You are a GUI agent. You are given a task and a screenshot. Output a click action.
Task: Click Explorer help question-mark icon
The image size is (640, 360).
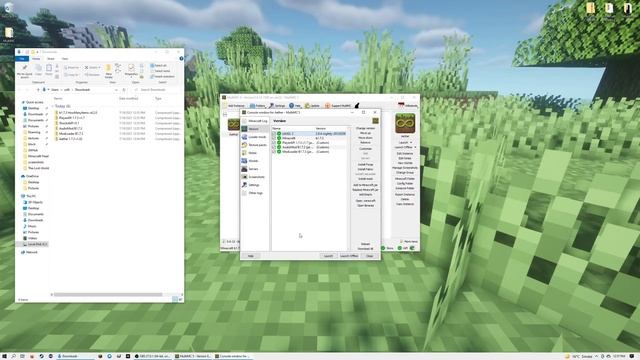181,58
